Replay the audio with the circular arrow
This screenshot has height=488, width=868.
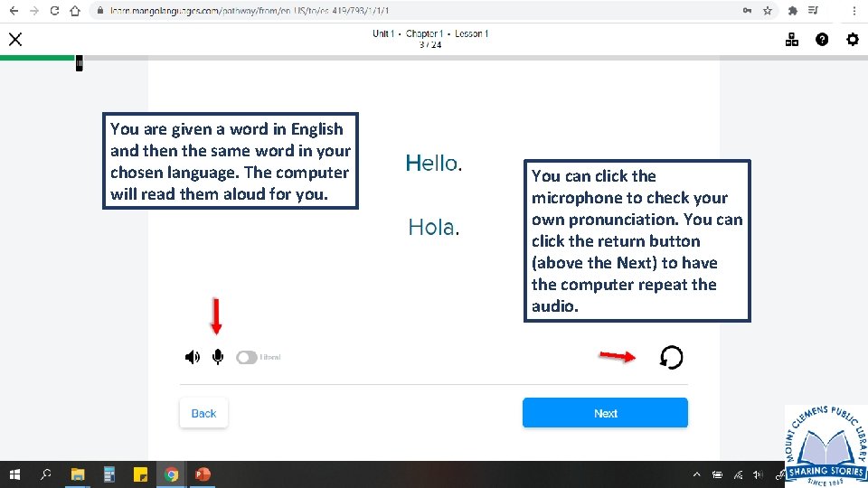point(672,357)
